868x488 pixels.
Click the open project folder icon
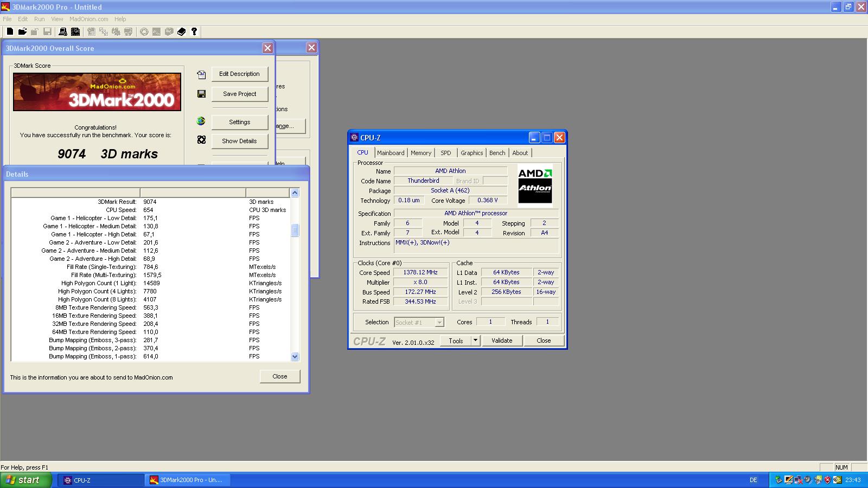(22, 32)
